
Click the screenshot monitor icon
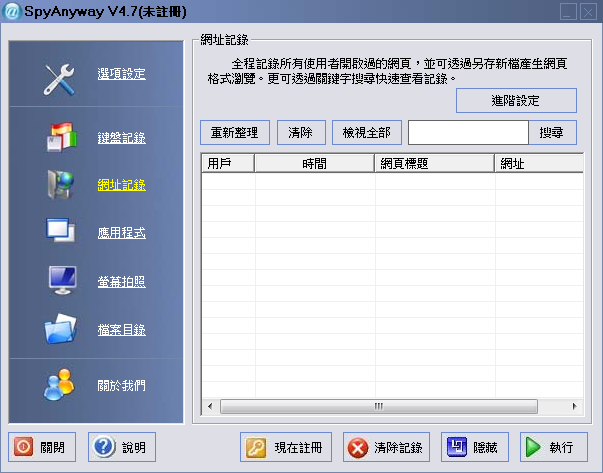coord(61,281)
